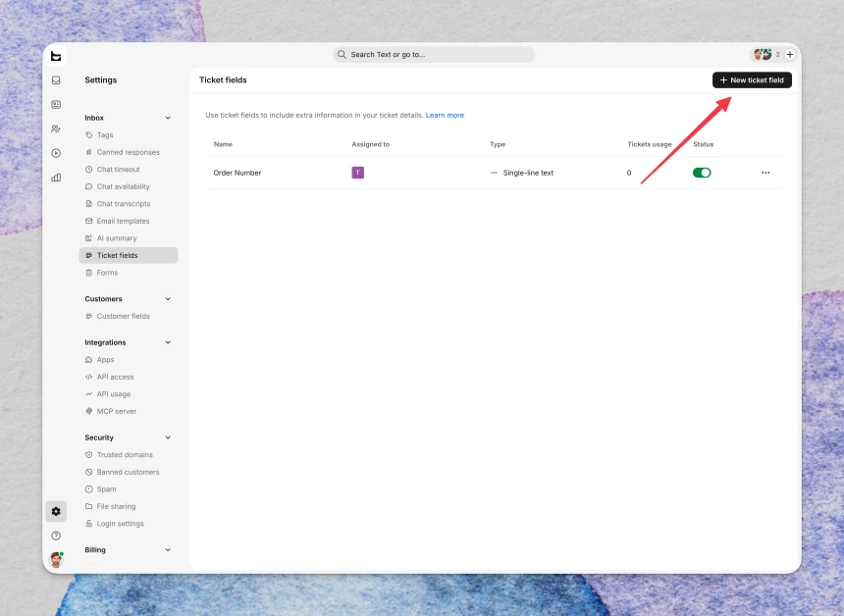Open the Inbox icon in left rail

pos(56,80)
